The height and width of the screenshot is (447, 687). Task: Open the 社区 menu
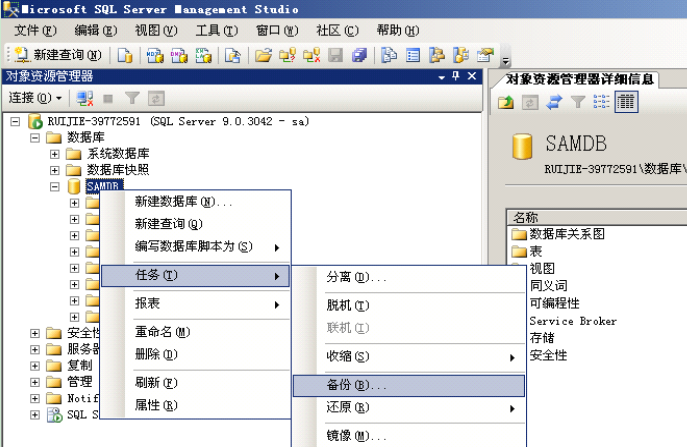(x=337, y=31)
